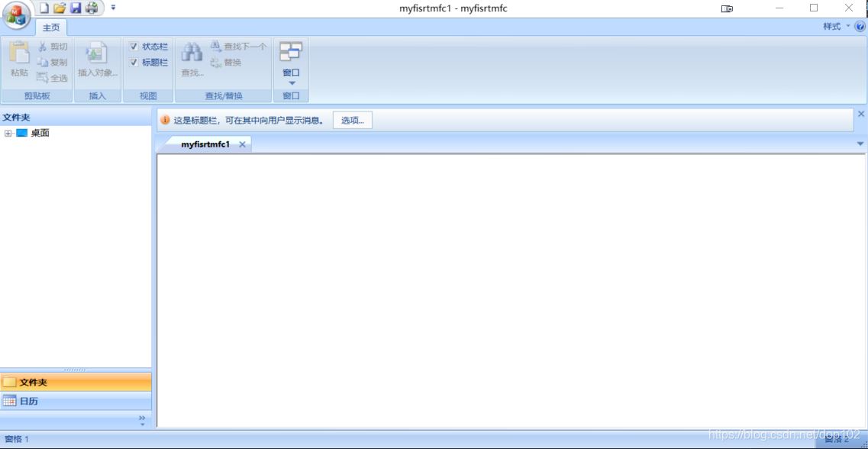Open the quick access customize arrow
The height and width of the screenshot is (449, 868).
coord(113,8)
